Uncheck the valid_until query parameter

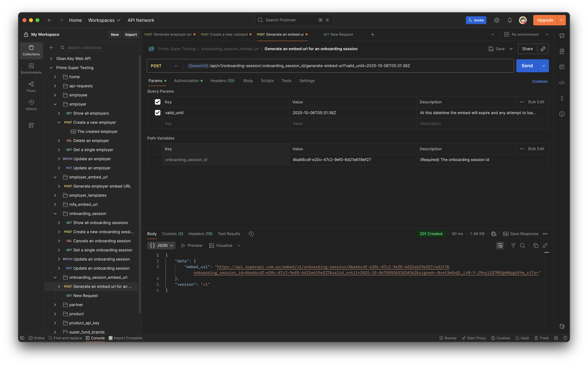tap(157, 113)
